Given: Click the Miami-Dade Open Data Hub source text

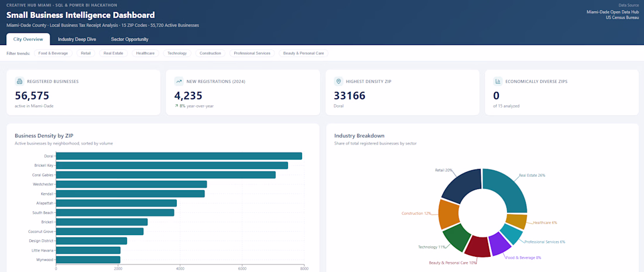Looking at the screenshot, I should [612, 12].
